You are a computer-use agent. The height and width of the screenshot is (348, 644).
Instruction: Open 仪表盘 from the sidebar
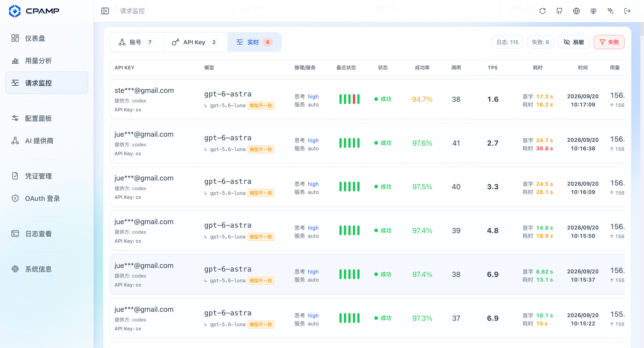(47, 38)
